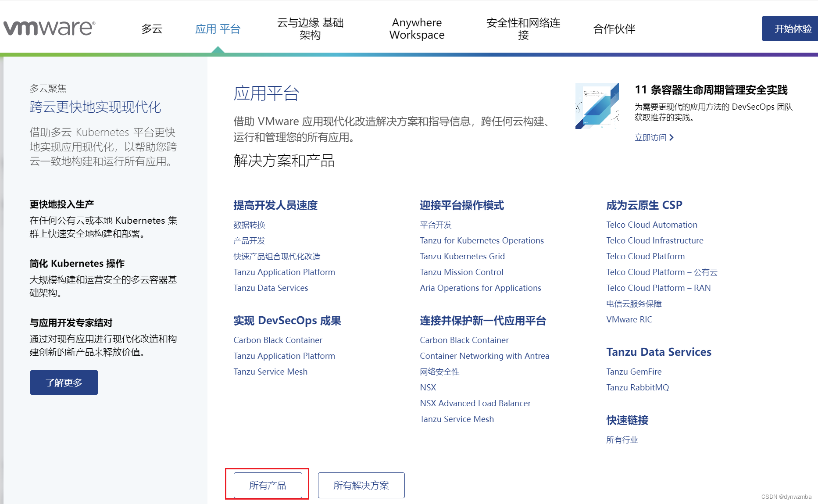
Task: Open Tanzu for Kubernetes Operations link
Action: point(482,241)
